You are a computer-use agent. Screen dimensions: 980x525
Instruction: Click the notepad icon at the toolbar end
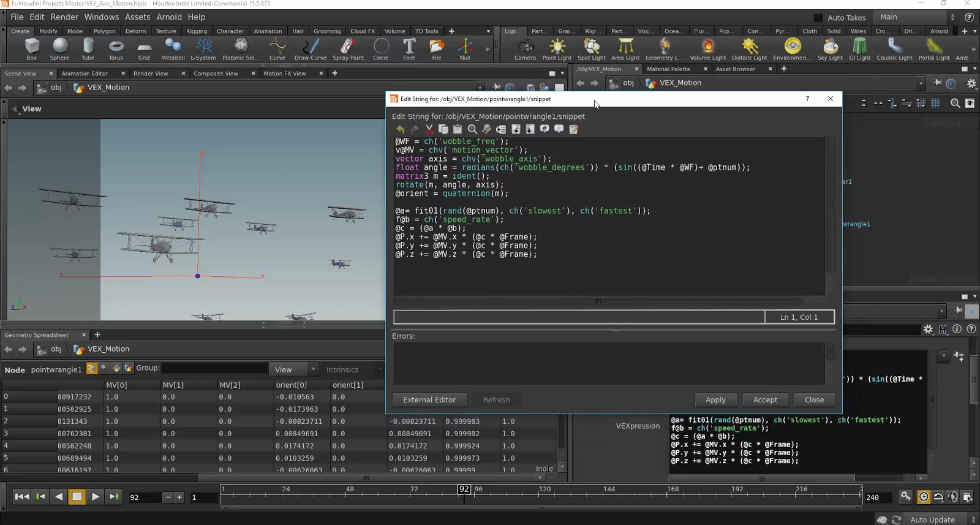tap(573, 129)
